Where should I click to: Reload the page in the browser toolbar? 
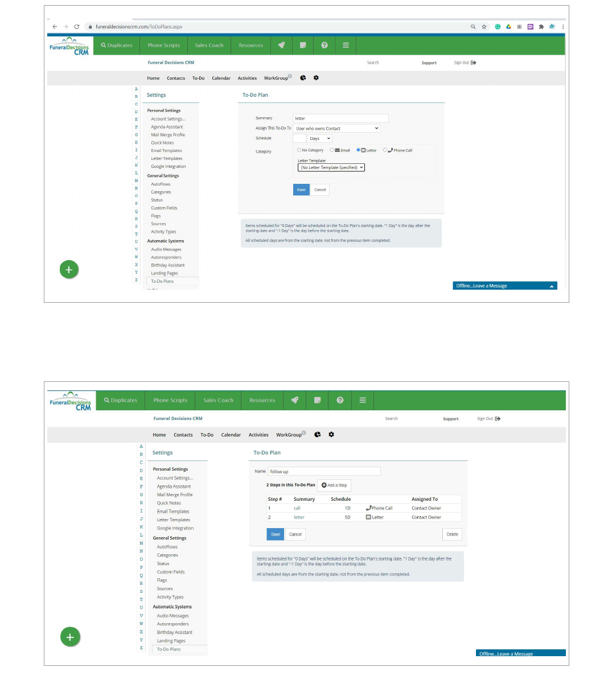click(x=77, y=27)
